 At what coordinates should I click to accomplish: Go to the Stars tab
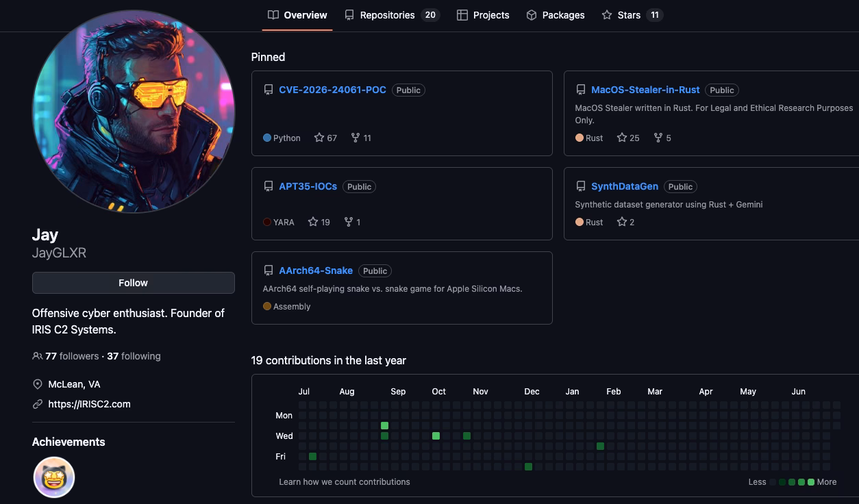click(x=632, y=15)
